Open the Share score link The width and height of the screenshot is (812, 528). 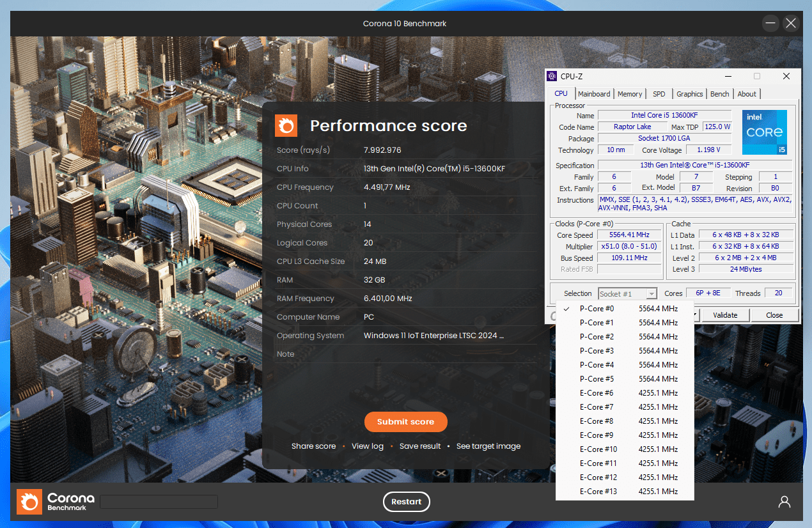pyautogui.click(x=313, y=446)
